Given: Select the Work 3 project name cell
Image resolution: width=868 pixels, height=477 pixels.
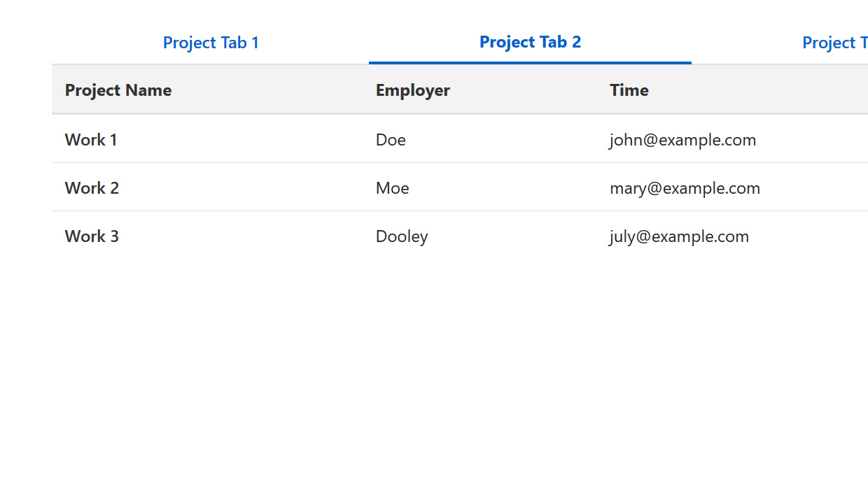Looking at the screenshot, I should click(x=92, y=236).
